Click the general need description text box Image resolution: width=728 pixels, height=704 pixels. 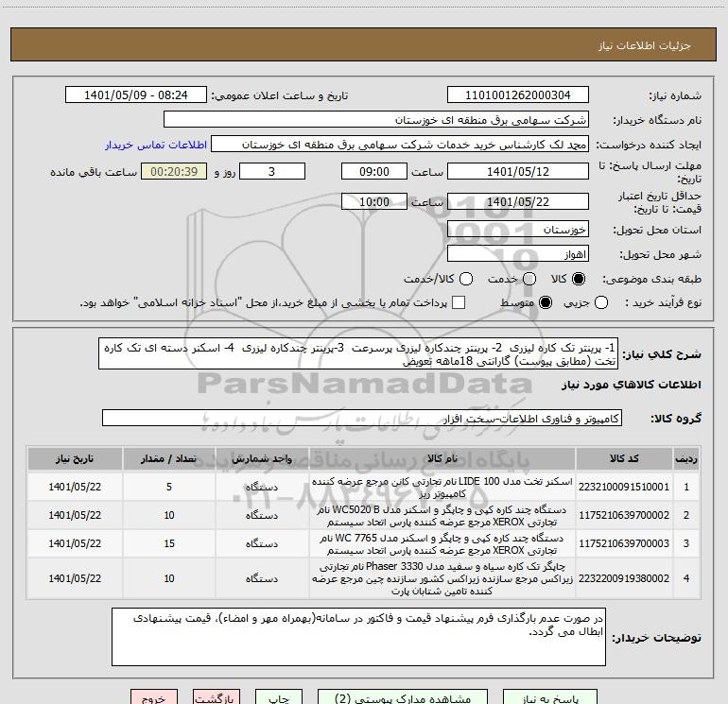coord(358,354)
